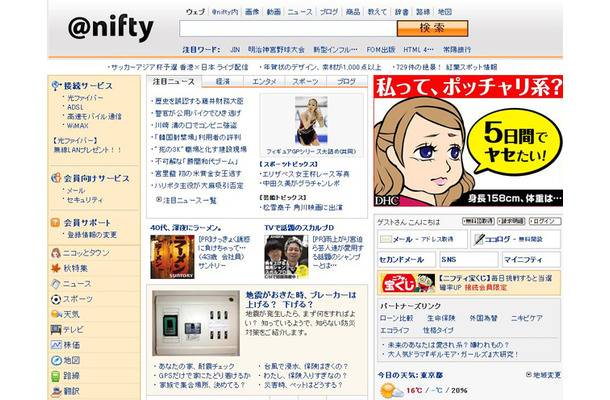
Task: Open あなたの家、耐震チェック link
Action: pyautogui.click(x=196, y=366)
